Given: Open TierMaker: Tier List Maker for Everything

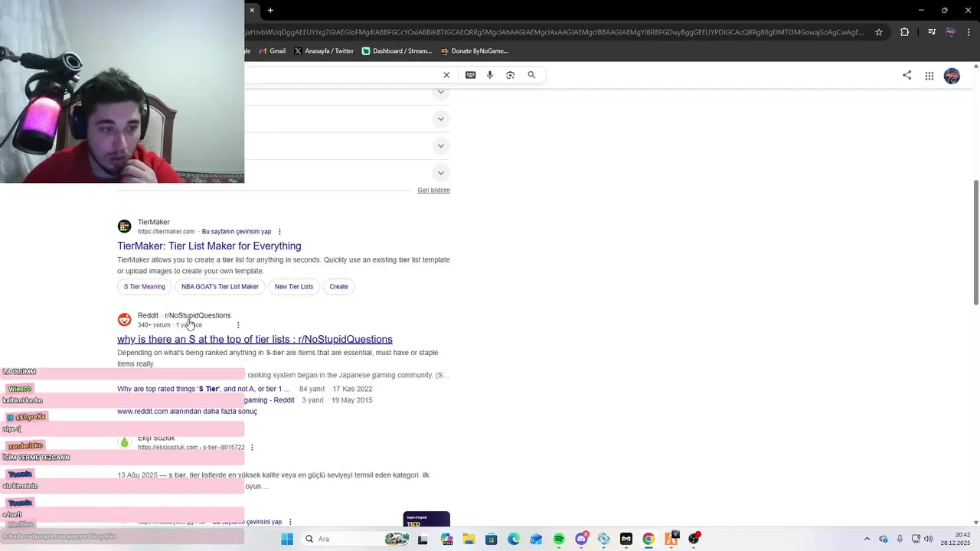Looking at the screenshot, I should tap(209, 246).
